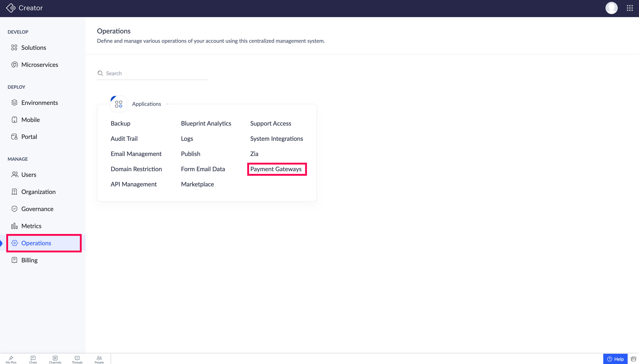Click the Creator logo in header
639x364 pixels.
[x=11, y=8]
